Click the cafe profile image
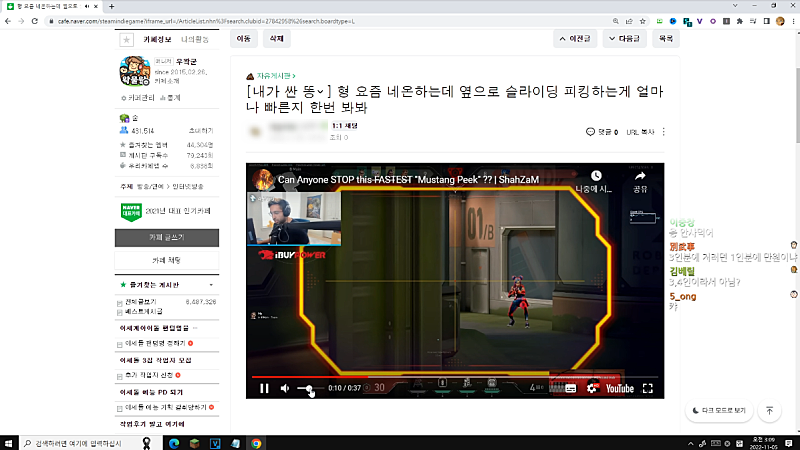This screenshot has width=800, height=450. click(135, 71)
